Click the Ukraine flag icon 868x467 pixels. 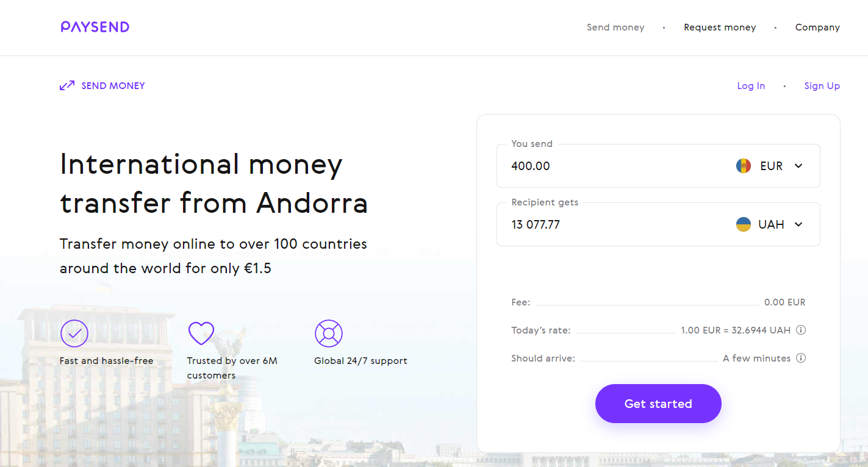click(x=743, y=224)
